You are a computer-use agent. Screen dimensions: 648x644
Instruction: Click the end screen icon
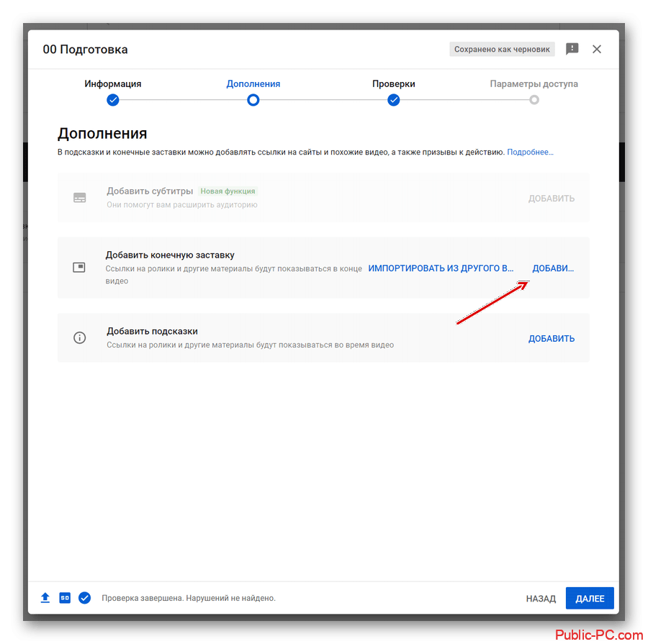(79, 268)
